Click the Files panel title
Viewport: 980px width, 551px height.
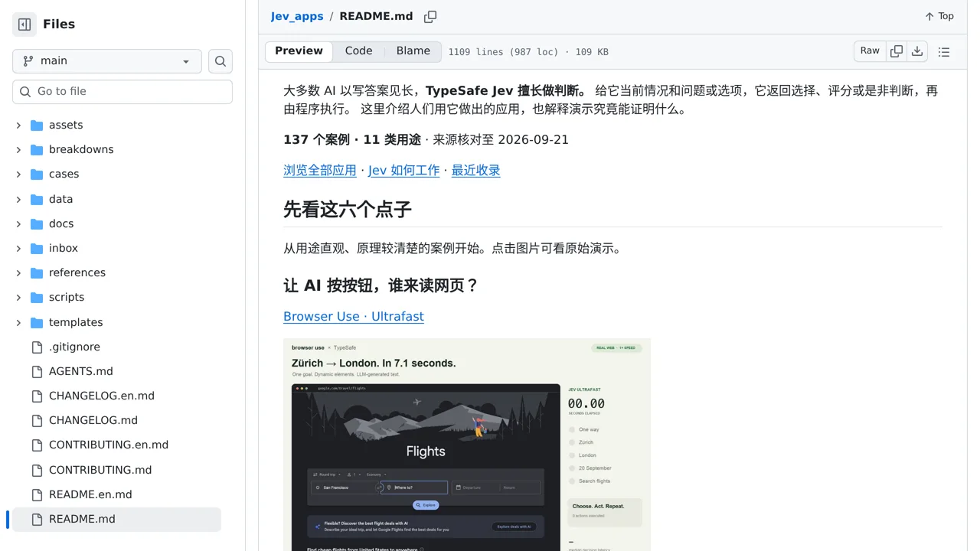click(x=59, y=24)
